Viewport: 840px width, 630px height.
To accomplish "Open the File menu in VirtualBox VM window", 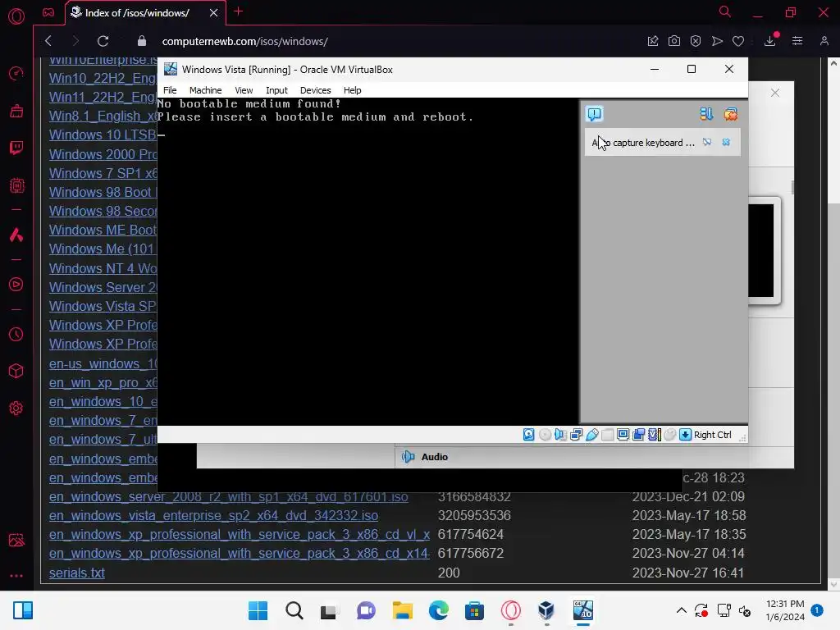I will pos(170,90).
